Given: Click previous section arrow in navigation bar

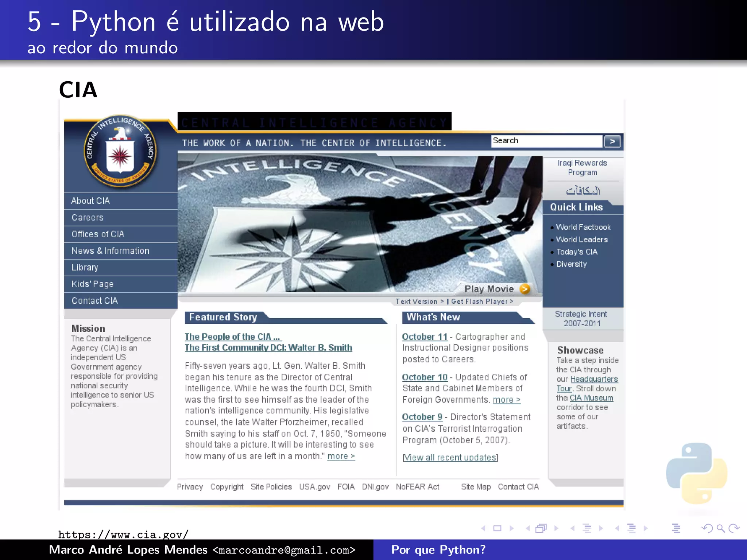Looking at the screenshot, I should tap(617, 528).
